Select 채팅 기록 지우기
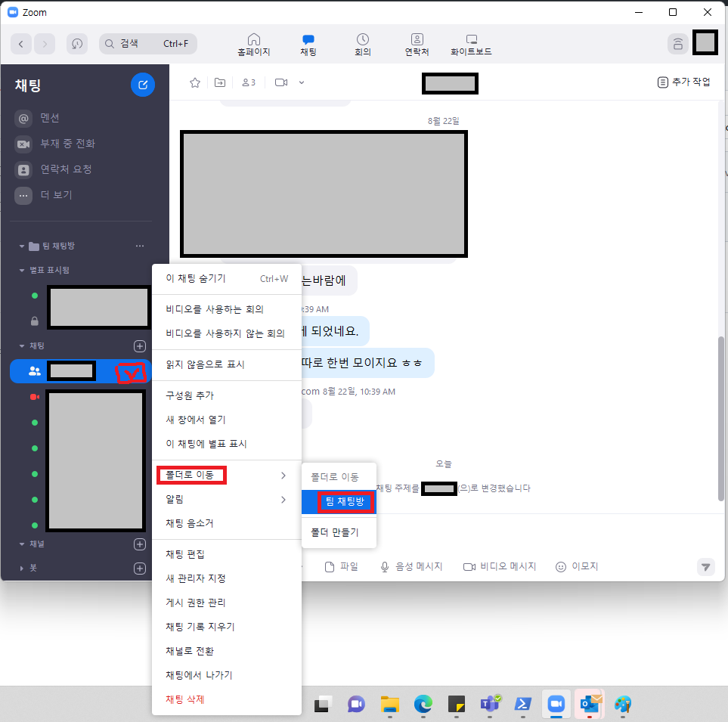728x722 pixels. pos(227,627)
